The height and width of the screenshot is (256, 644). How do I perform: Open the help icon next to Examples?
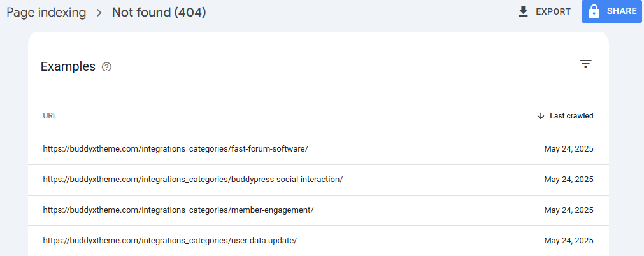tap(106, 67)
